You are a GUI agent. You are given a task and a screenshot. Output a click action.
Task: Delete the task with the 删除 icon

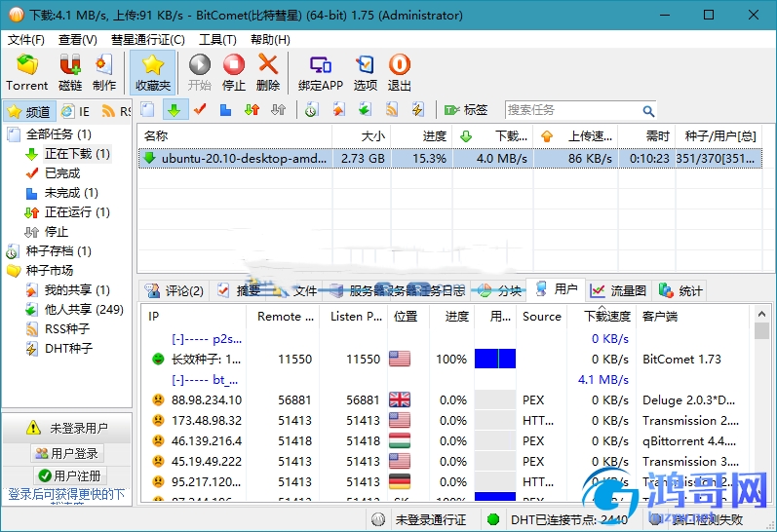pyautogui.click(x=267, y=73)
